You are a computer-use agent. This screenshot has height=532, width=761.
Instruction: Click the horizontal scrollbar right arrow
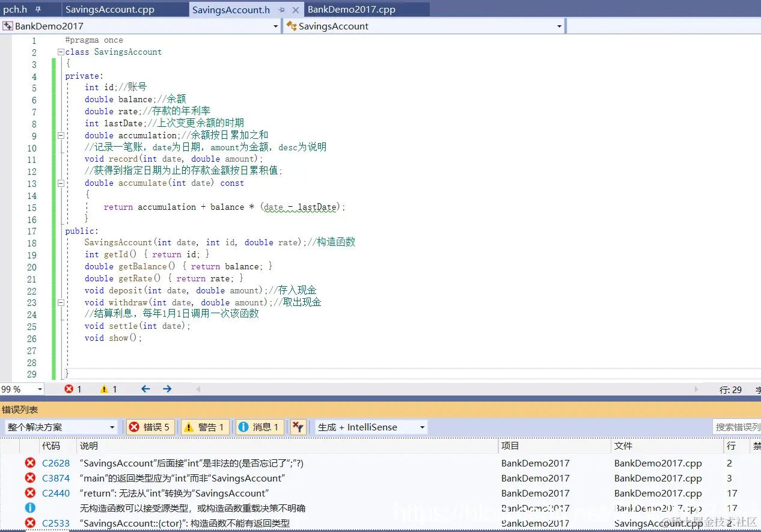click(x=697, y=389)
